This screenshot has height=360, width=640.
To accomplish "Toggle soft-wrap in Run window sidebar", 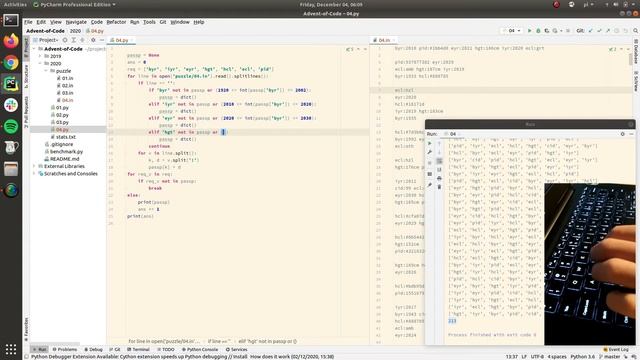I will click(439, 161).
